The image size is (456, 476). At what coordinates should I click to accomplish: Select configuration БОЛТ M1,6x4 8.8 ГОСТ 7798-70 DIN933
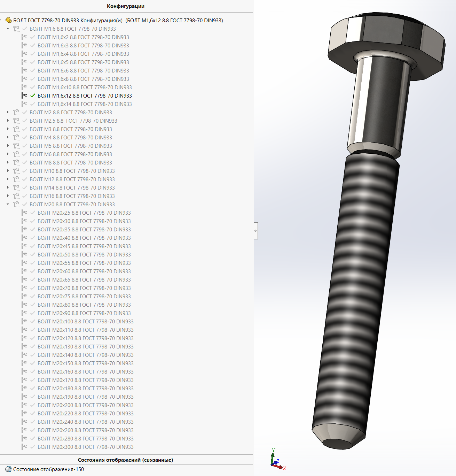pos(83,54)
